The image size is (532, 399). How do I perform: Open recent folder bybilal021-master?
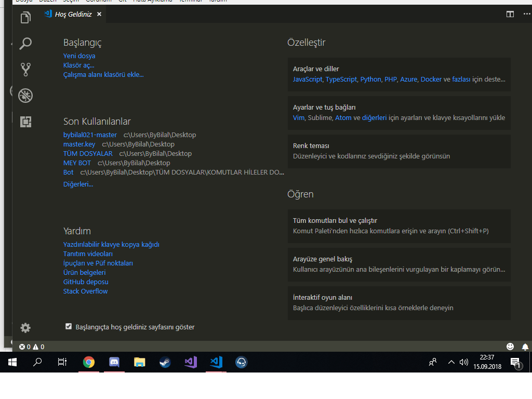click(90, 135)
